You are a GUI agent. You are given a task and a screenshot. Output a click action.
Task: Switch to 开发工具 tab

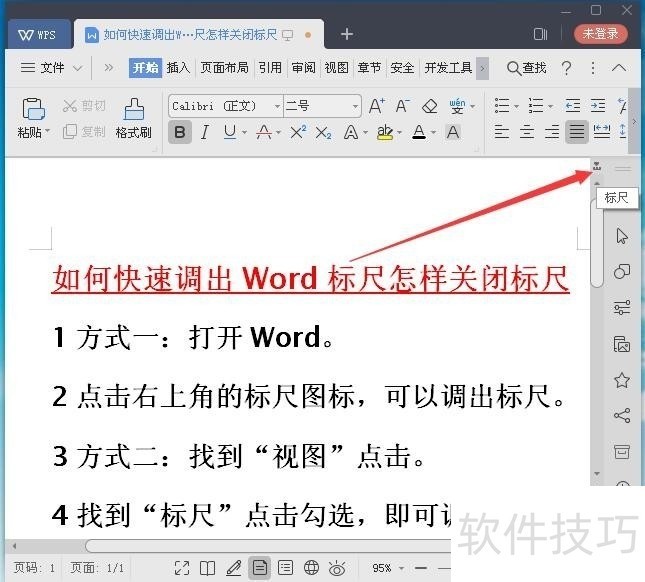coord(448,67)
